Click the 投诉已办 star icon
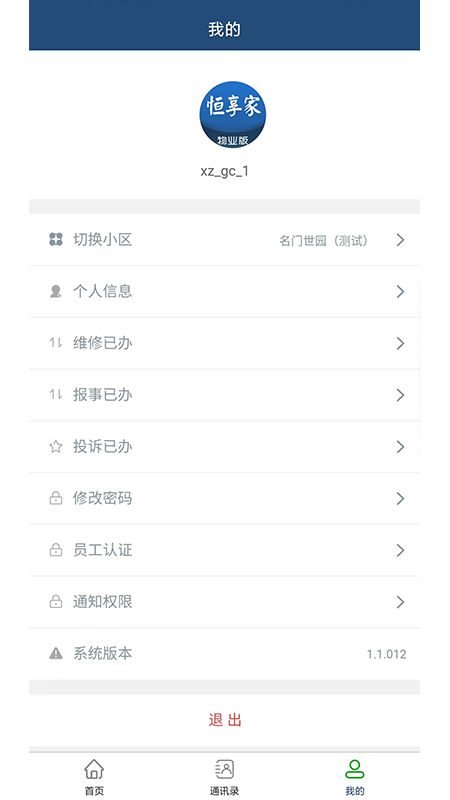This screenshot has width=450, height=800. point(56,447)
